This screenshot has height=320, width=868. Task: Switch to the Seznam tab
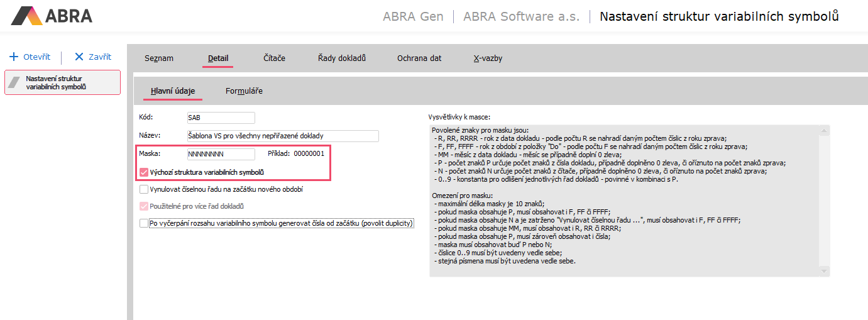pyautogui.click(x=159, y=58)
